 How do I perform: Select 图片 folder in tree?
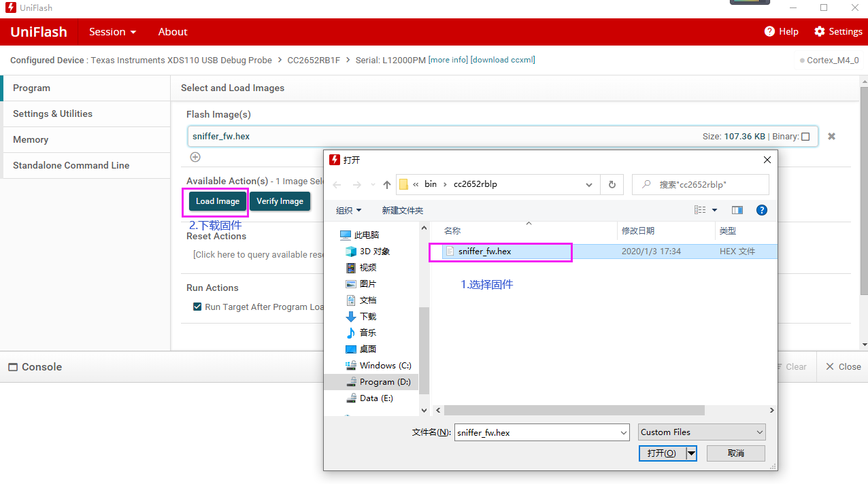(368, 284)
